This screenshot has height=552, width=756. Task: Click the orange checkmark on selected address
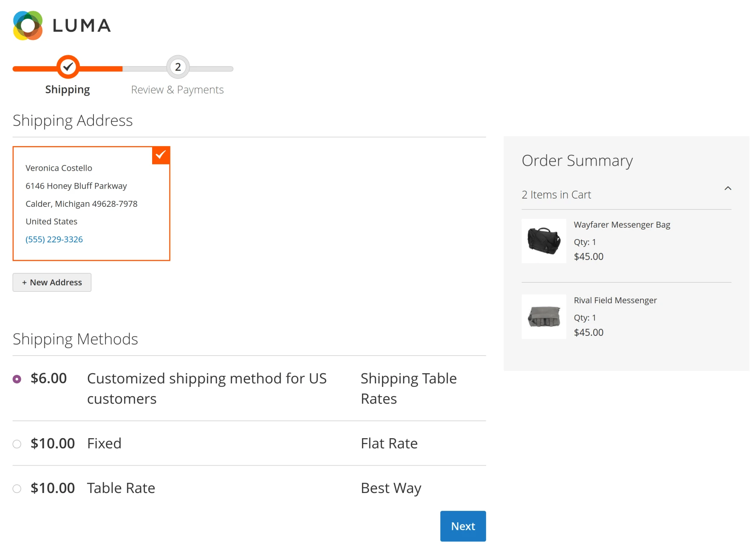click(161, 155)
